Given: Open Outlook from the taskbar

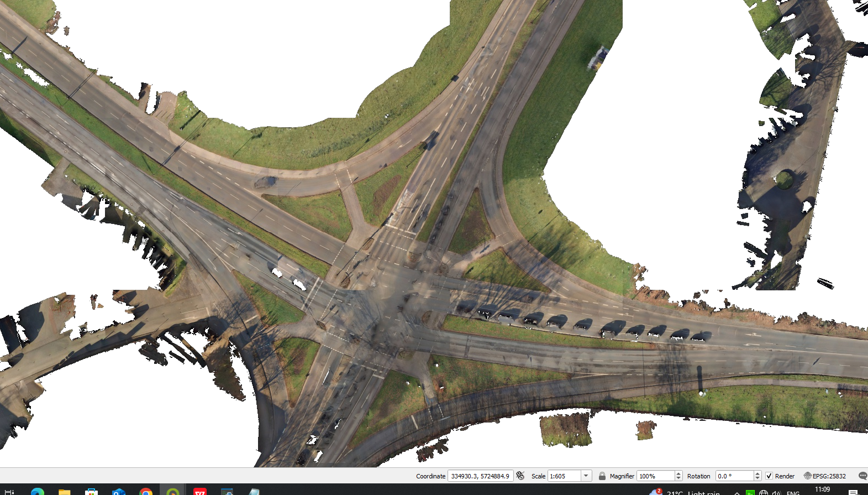Looking at the screenshot, I should [x=118, y=492].
